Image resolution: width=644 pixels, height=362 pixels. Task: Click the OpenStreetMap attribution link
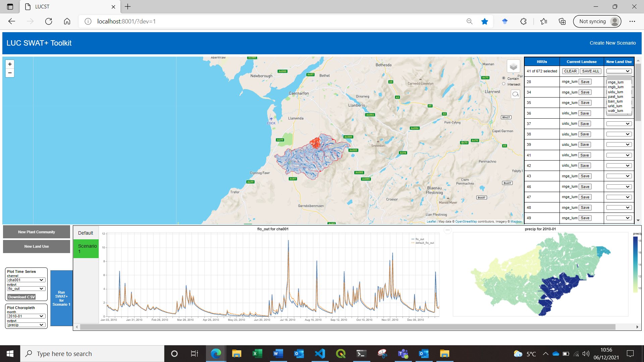coord(466,222)
